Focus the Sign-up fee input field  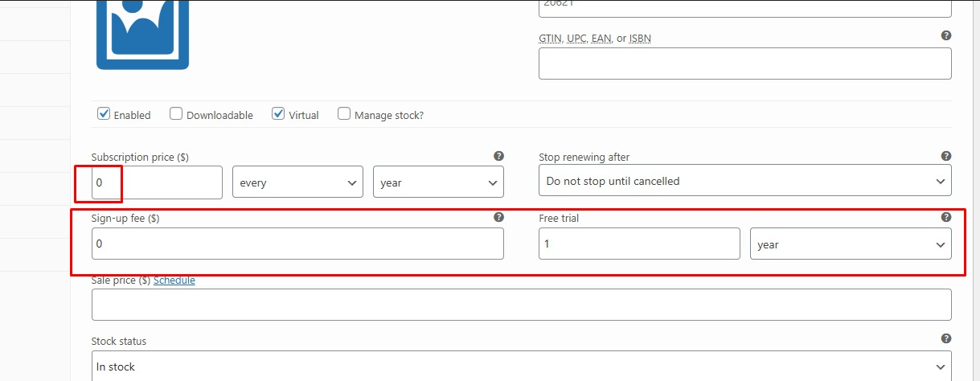(297, 244)
